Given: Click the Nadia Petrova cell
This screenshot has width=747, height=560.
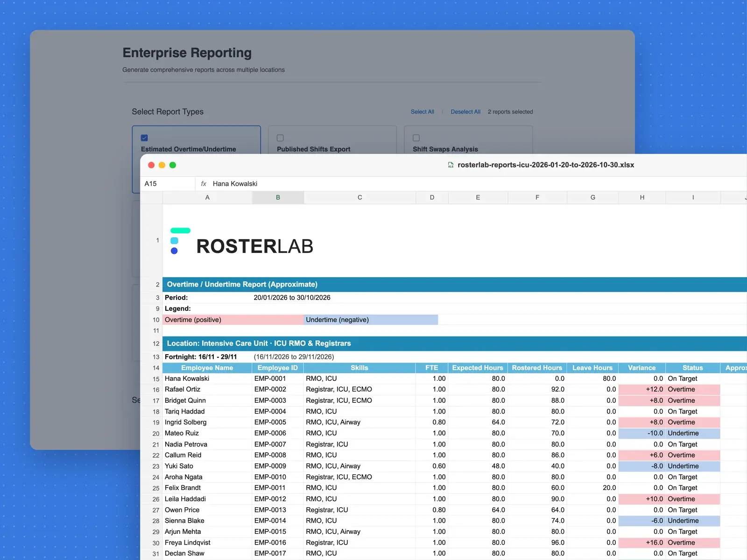Looking at the screenshot, I should coord(207,444).
